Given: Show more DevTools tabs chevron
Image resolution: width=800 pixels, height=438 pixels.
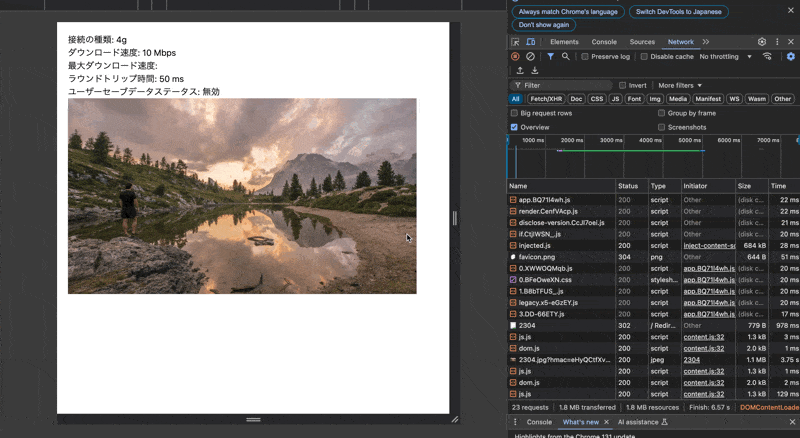Looking at the screenshot, I should click(706, 42).
